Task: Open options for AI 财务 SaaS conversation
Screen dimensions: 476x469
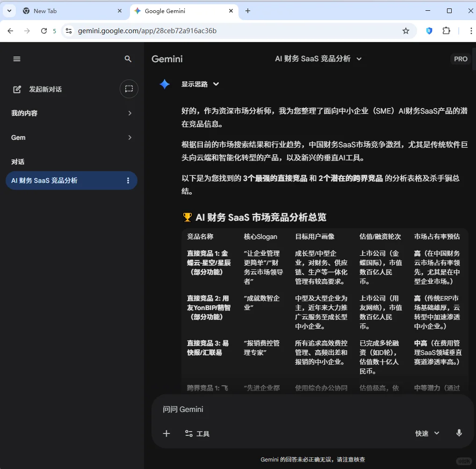Action: click(x=128, y=180)
